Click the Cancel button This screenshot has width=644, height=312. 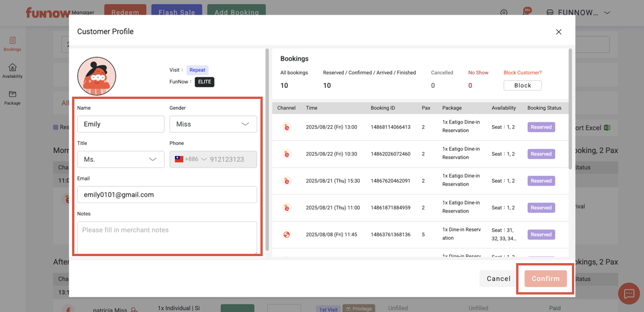[499, 279]
